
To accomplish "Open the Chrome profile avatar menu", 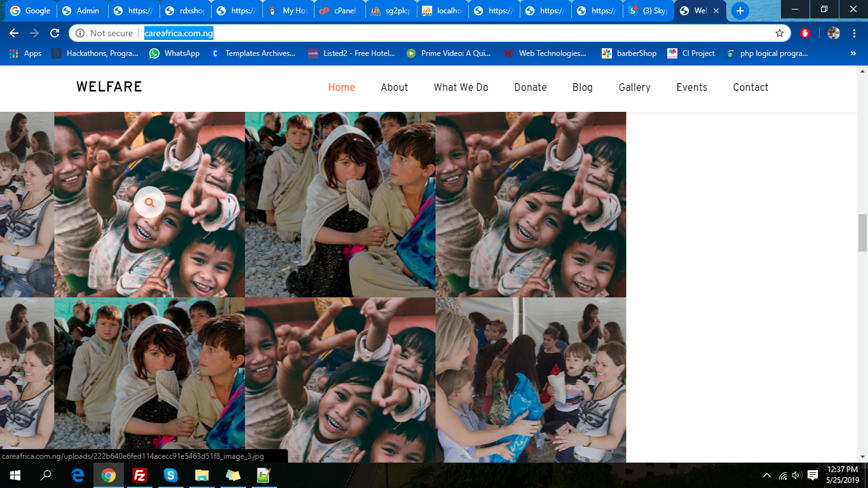I will point(833,33).
